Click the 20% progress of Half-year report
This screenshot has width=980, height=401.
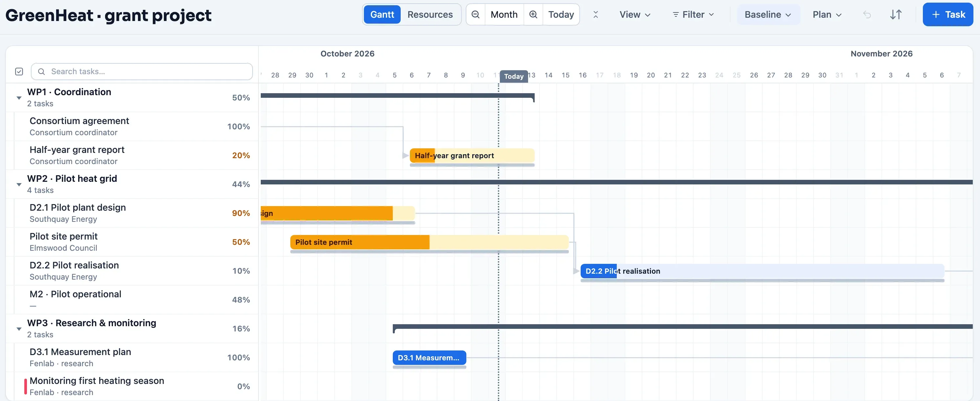(x=241, y=156)
